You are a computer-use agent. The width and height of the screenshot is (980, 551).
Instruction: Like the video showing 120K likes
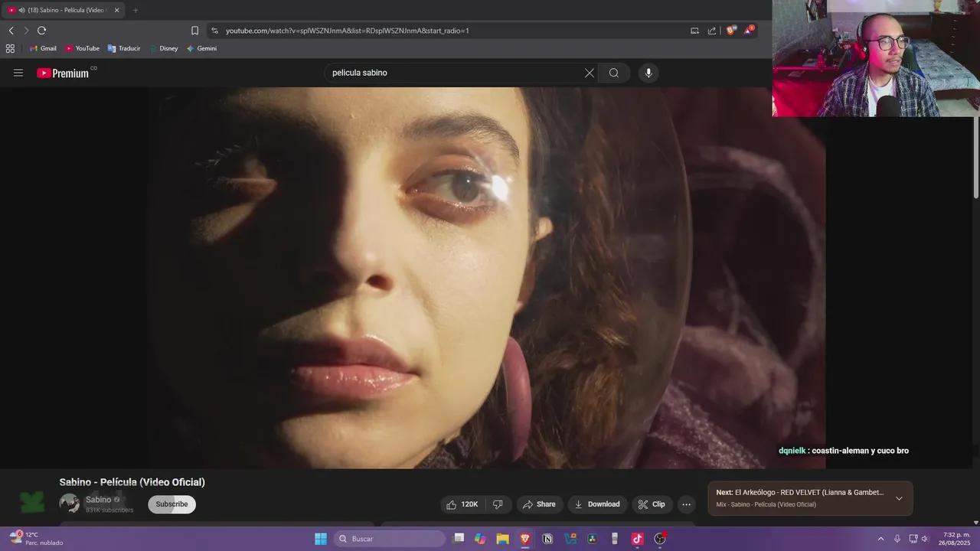click(462, 504)
